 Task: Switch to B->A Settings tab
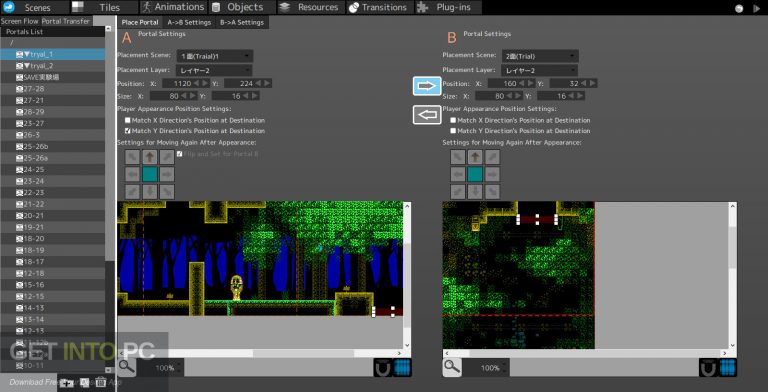242,22
